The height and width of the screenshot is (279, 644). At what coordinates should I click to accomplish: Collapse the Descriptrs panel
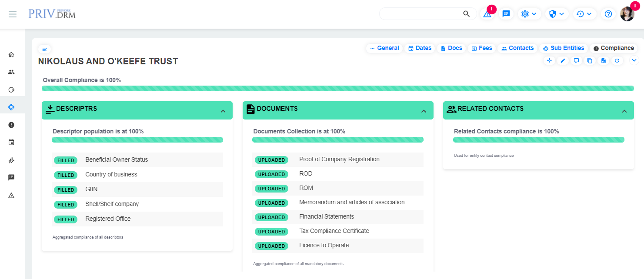pos(223,111)
